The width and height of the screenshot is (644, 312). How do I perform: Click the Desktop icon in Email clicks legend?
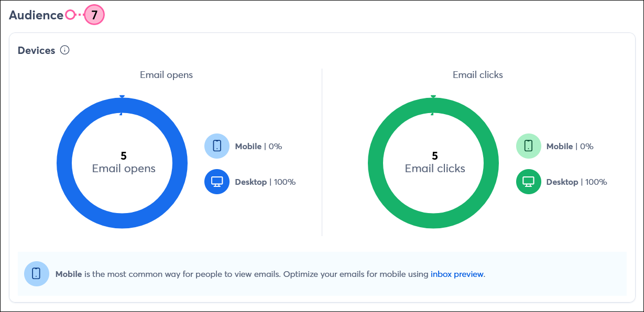coord(528,182)
